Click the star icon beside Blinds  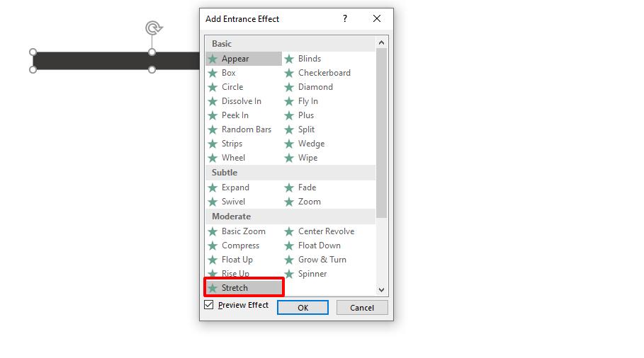click(x=289, y=59)
